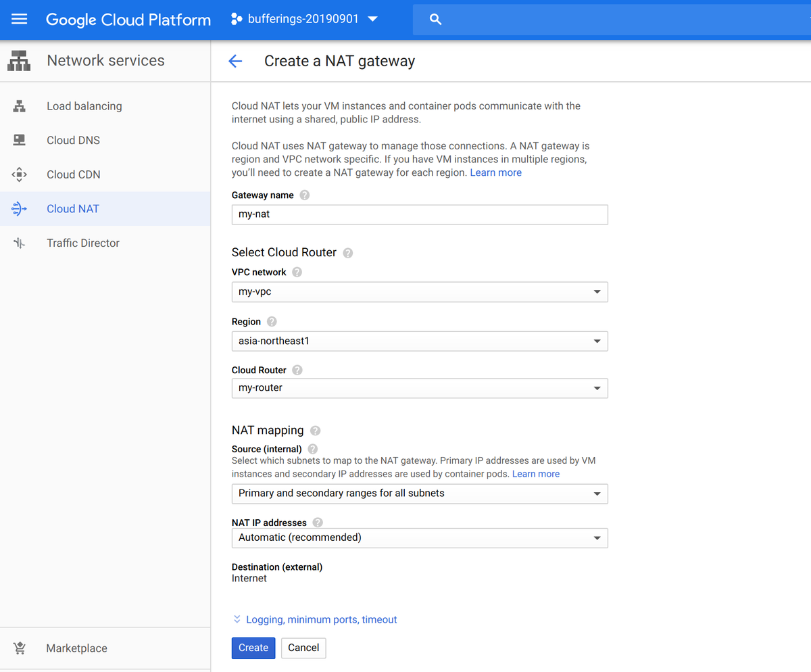Open the Source subnets ranges dropdown

tap(420, 494)
